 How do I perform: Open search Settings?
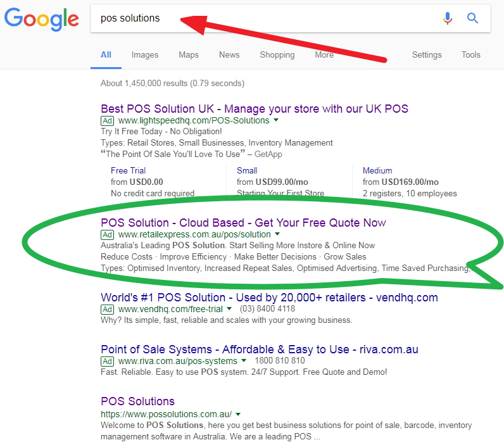tap(427, 55)
